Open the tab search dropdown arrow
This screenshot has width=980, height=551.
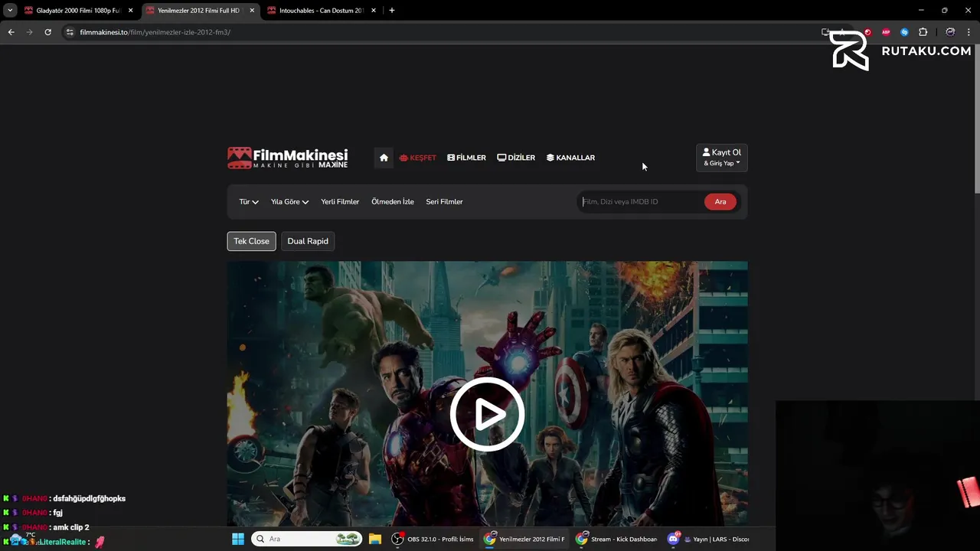[10, 11]
